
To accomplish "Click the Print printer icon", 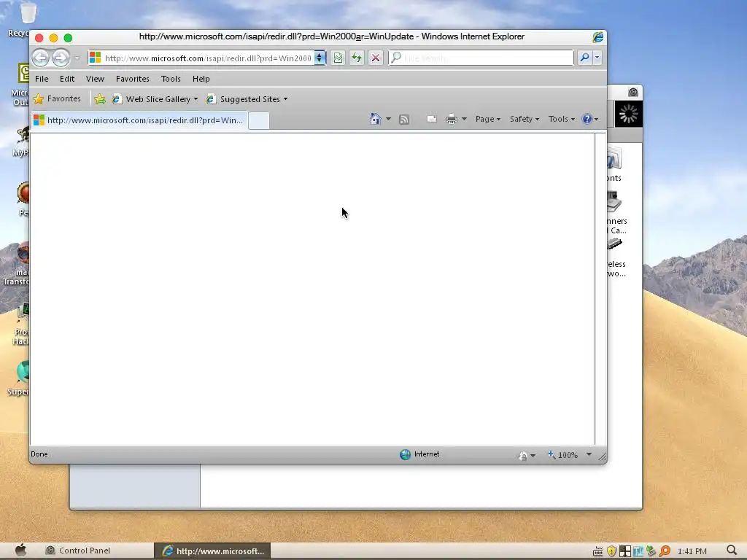I will click(451, 119).
